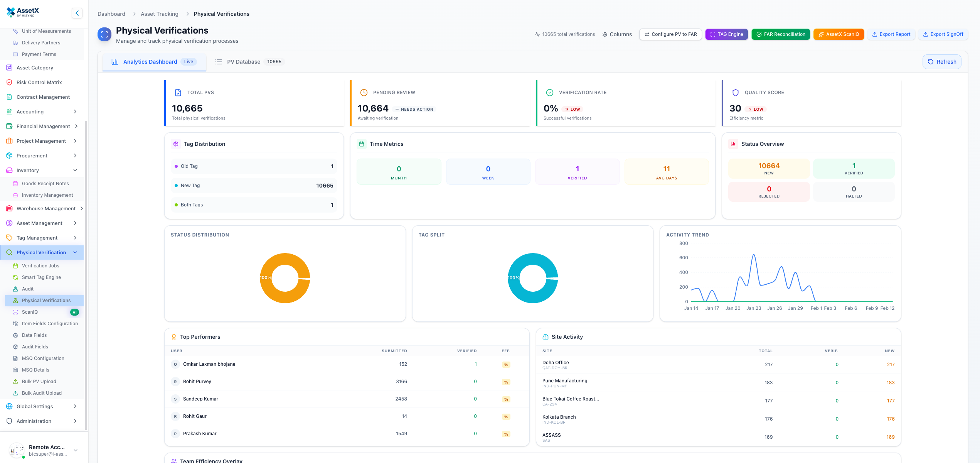Open the Columns display settings
980x463 pixels.
[x=617, y=34]
